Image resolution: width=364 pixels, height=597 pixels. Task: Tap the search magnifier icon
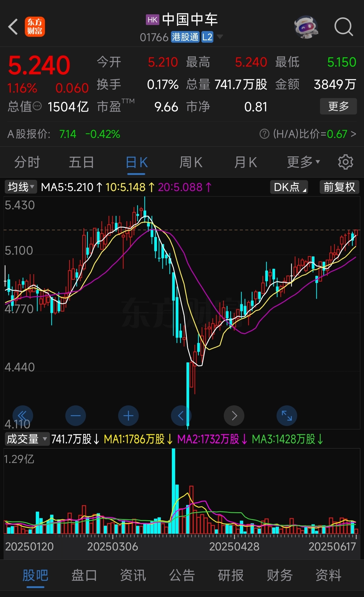pyautogui.click(x=344, y=27)
